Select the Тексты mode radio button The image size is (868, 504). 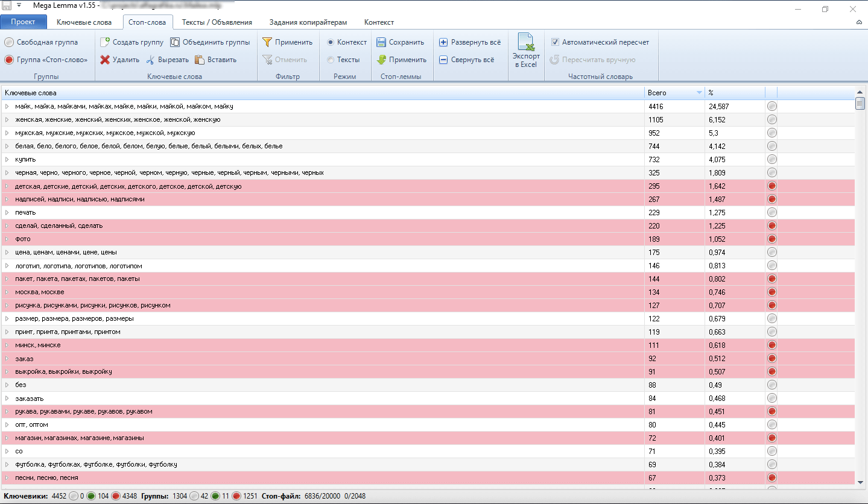click(x=331, y=60)
